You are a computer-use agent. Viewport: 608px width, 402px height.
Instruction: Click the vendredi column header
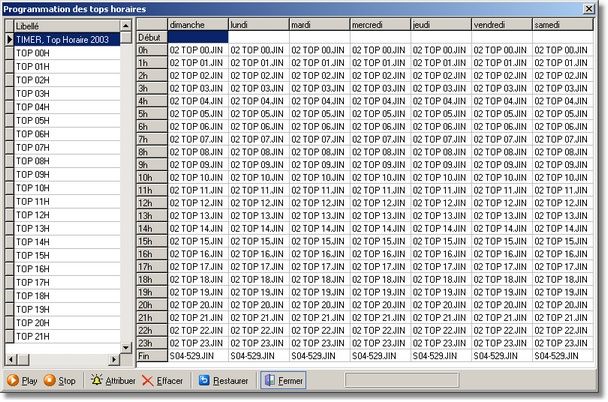click(x=502, y=24)
